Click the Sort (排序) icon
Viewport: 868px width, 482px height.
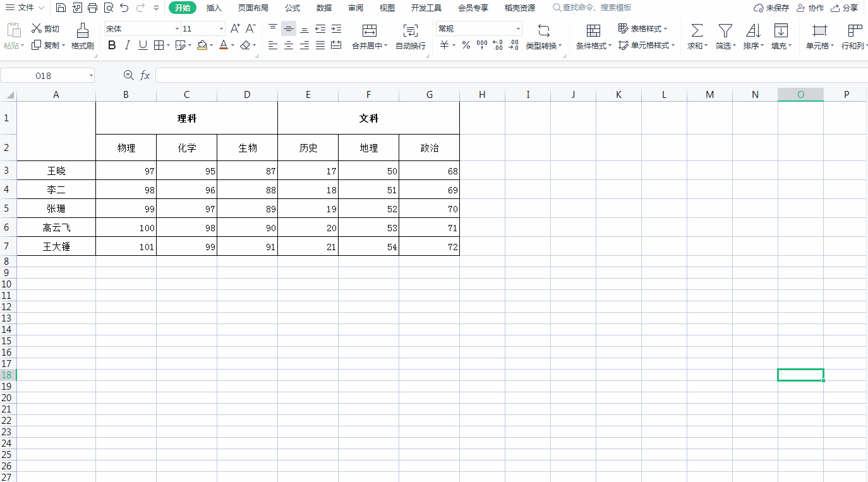pyautogui.click(x=753, y=30)
